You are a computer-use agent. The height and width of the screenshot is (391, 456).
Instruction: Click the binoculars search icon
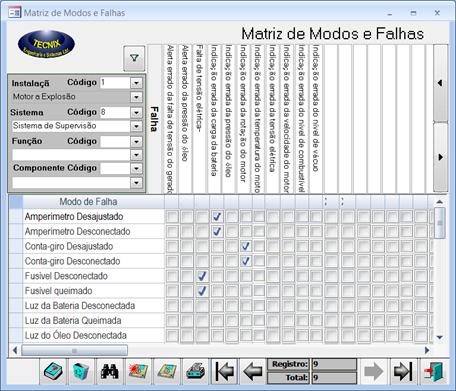(110, 371)
